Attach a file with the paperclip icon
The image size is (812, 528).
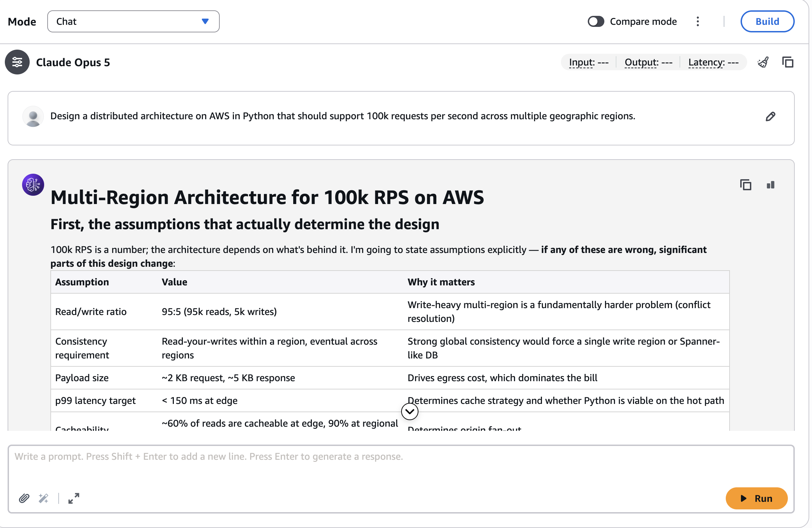coord(24,498)
